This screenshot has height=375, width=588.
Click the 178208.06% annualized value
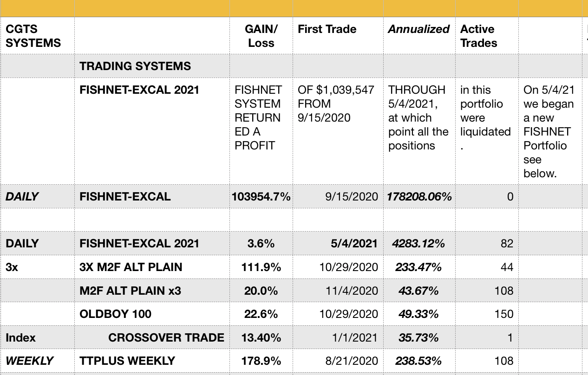pos(419,196)
